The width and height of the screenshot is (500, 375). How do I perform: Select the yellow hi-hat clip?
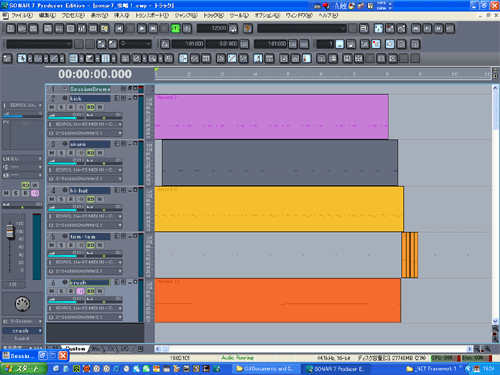(279, 209)
